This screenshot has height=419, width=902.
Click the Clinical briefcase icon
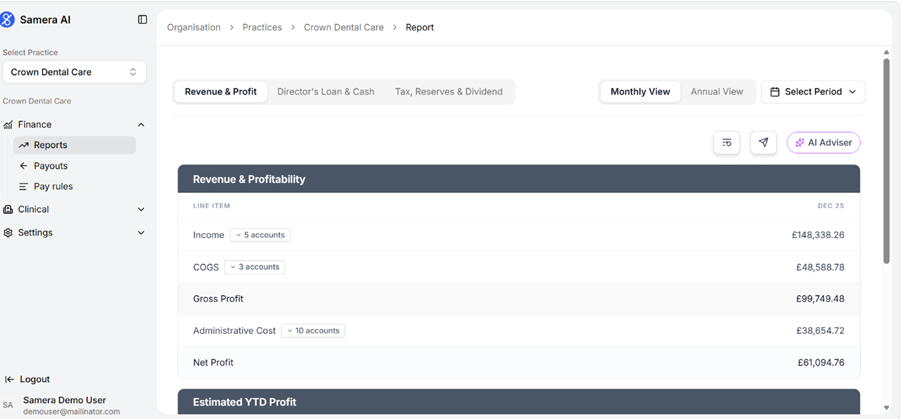pyautogui.click(x=8, y=210)
